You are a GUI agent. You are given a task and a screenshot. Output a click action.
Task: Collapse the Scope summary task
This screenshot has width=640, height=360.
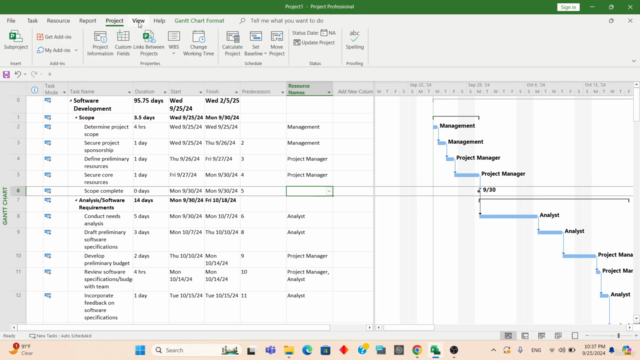click(76, 118)
